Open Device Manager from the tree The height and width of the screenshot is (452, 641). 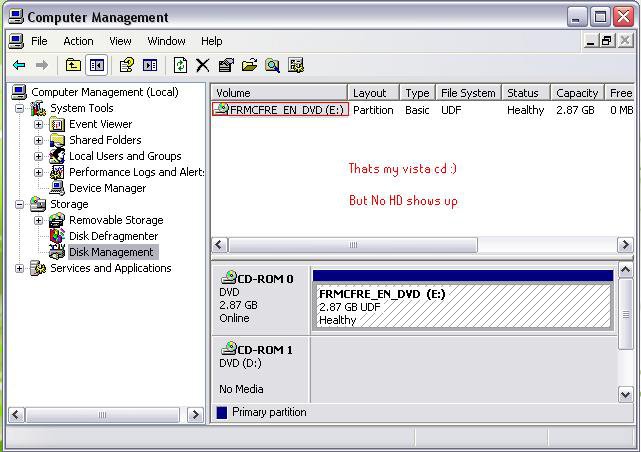point(108,188)
